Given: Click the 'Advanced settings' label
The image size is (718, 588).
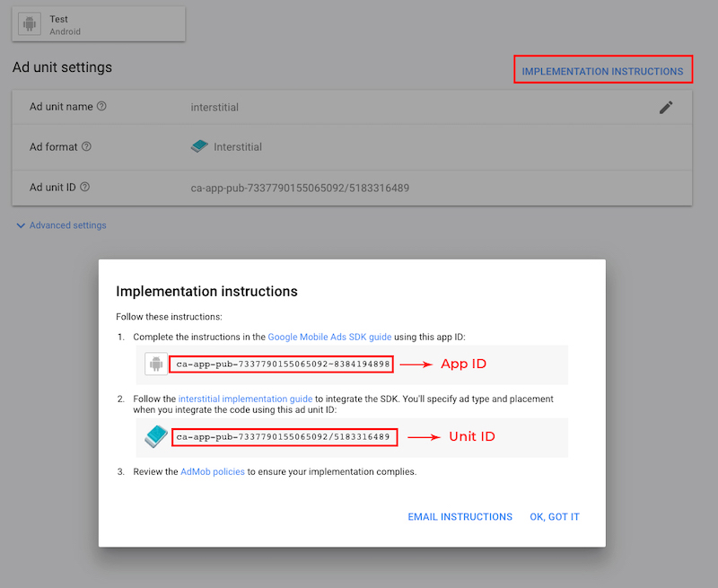Looking at the screenshot, I should 68,225.
